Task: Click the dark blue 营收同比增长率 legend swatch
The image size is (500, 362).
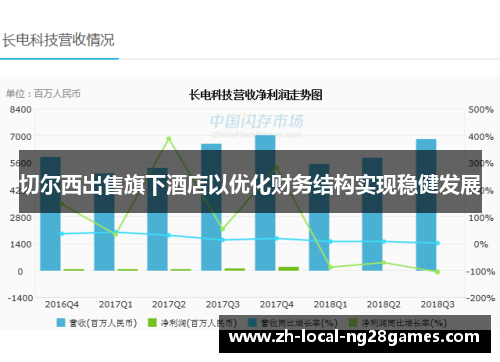Action: [x=252, y=322]
